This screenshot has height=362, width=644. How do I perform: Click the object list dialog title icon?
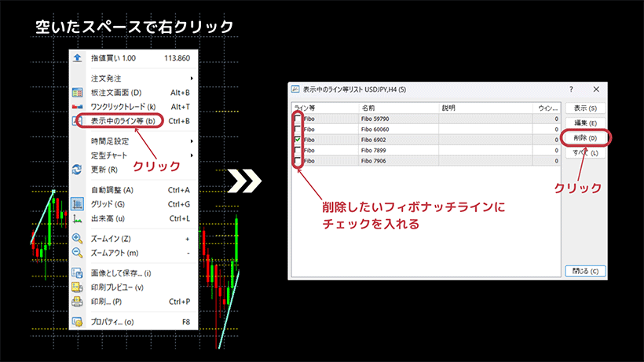pos(295,89)
